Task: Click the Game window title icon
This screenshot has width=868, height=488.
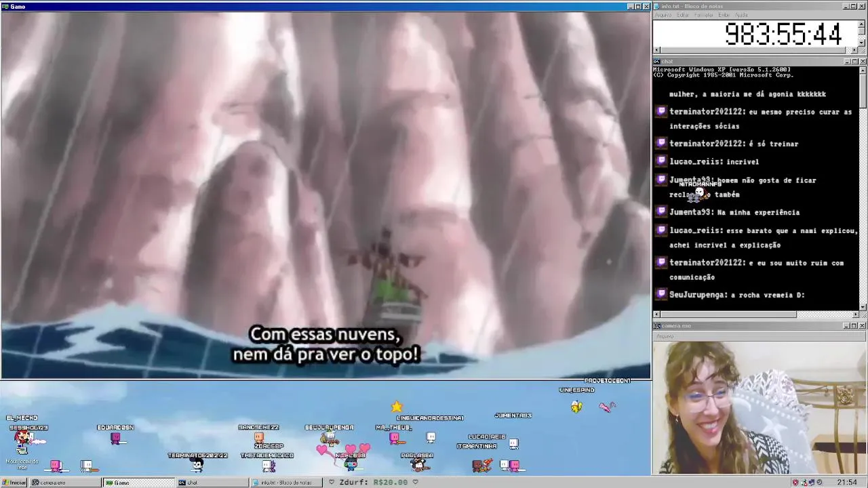Action: [5, 6]
